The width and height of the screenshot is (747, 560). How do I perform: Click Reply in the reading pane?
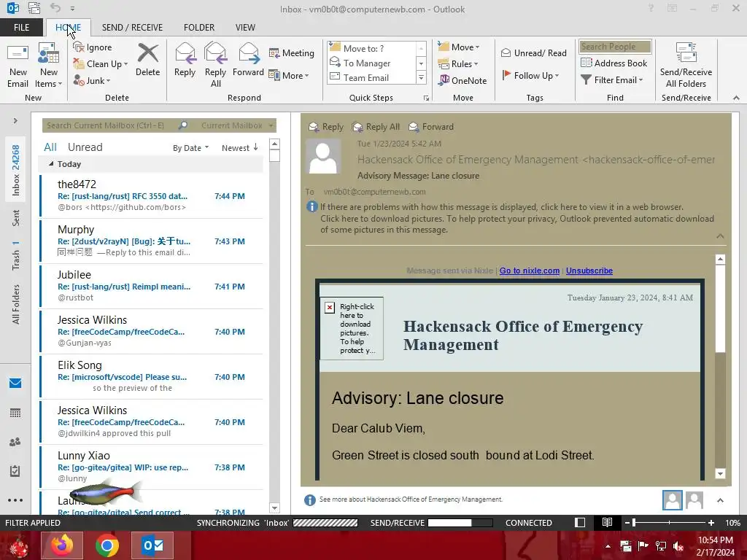(326, 127)
